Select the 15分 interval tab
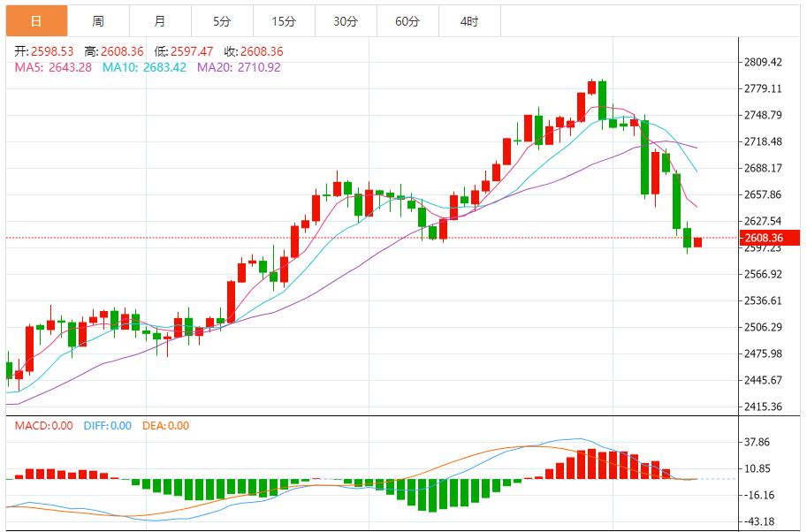Image resolution: width=807 pixels, height=532 pixels. tap(284, 21)
